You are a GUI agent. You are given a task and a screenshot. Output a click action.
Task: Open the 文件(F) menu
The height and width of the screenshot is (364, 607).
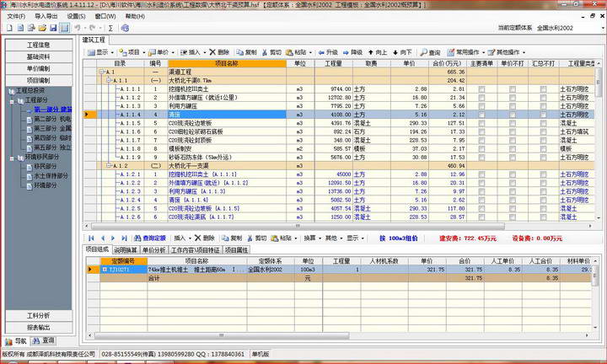pos(16,16)
